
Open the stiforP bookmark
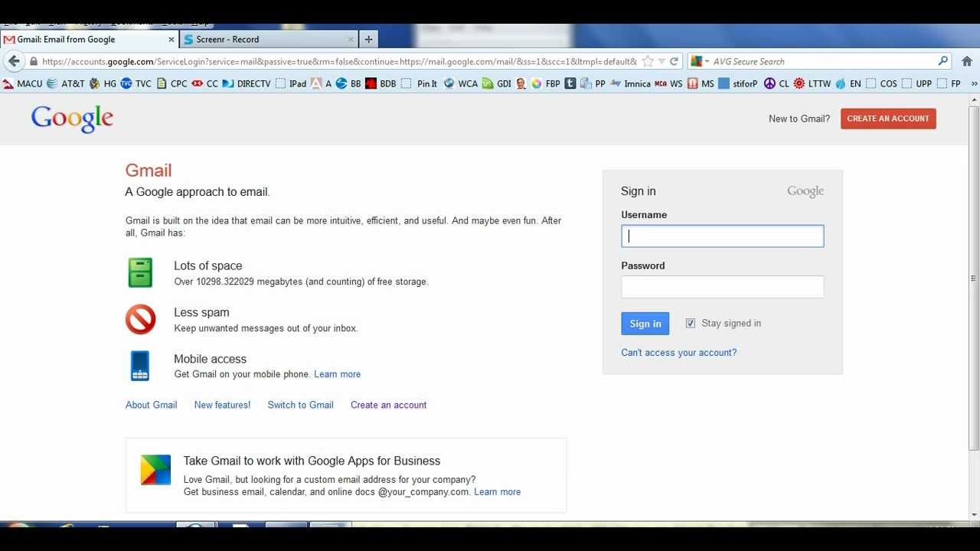pyautogui.click(x=738, y=83)
